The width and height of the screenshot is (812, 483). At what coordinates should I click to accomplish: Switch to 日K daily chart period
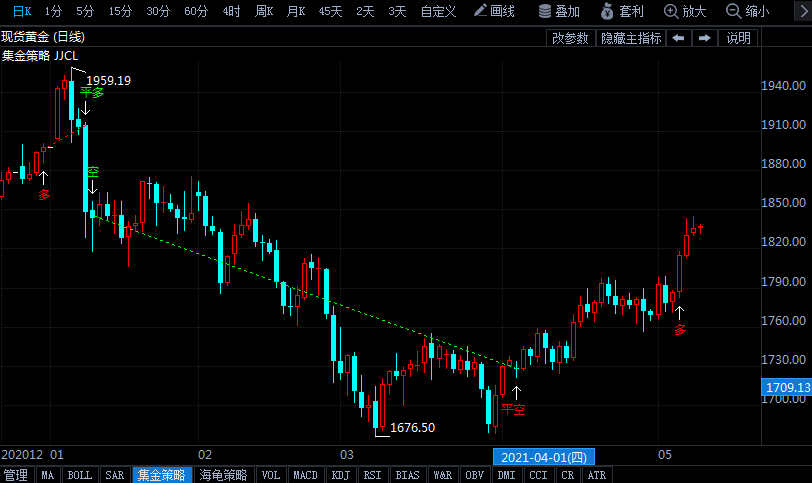(x=22, y=11)
